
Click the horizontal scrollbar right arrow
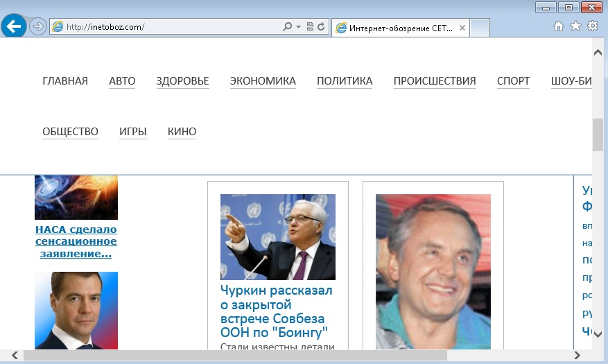coord(577,355)
